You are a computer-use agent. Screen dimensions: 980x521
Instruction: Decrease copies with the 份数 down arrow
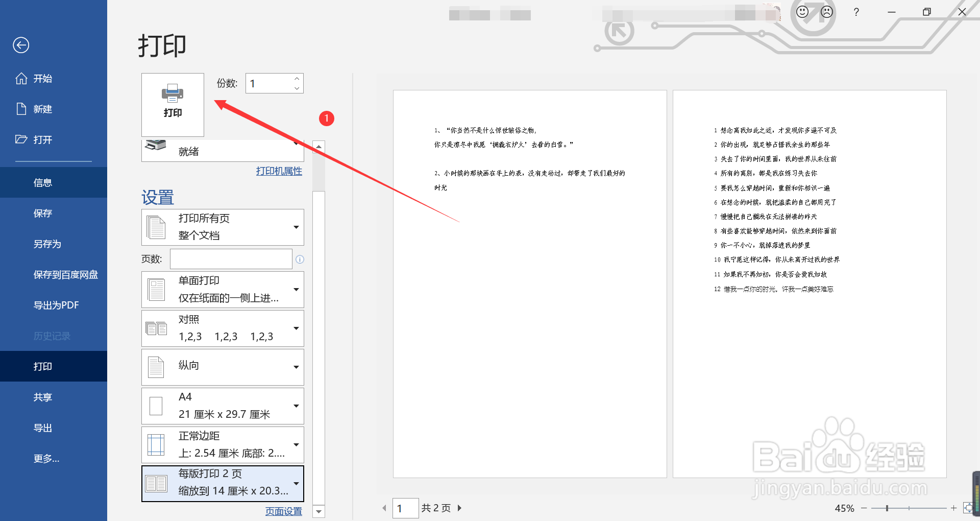(x=297, y=88)
